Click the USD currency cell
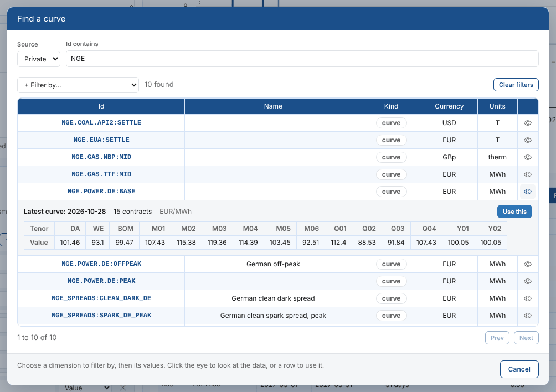This screenshot has width=556, height=392. click(449, 123)
